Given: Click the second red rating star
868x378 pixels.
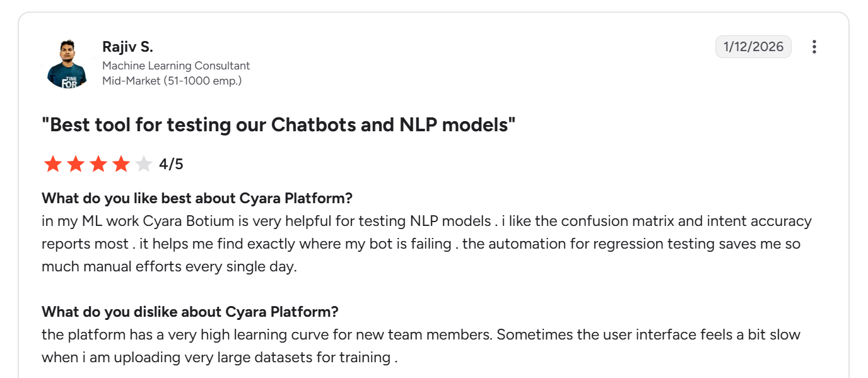Looking at the screenshot, I should pyautogui.click(x=76, y=165).
